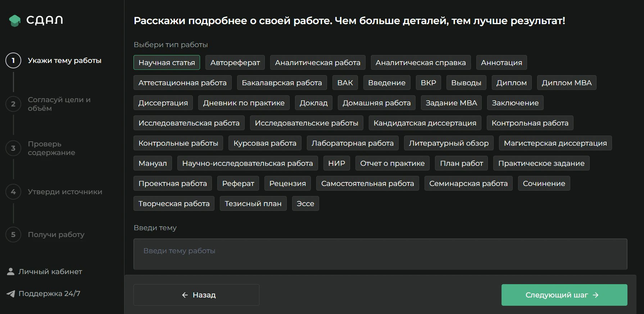Choose Магистерская диссертация chip
644x314 pixels.
555,143
